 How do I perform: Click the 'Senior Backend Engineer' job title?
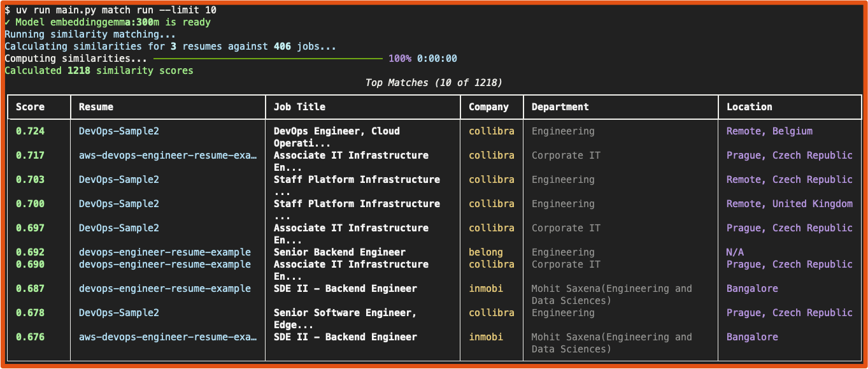point(339,252)
